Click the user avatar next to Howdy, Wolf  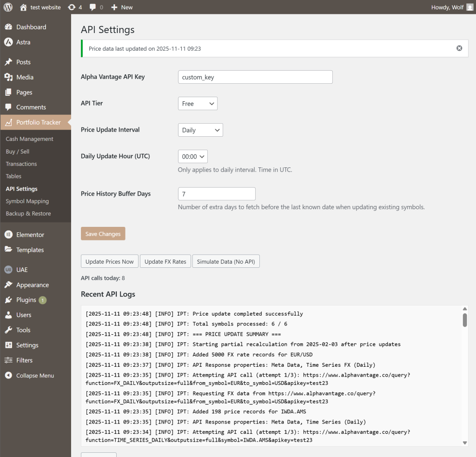pos(469,7)
